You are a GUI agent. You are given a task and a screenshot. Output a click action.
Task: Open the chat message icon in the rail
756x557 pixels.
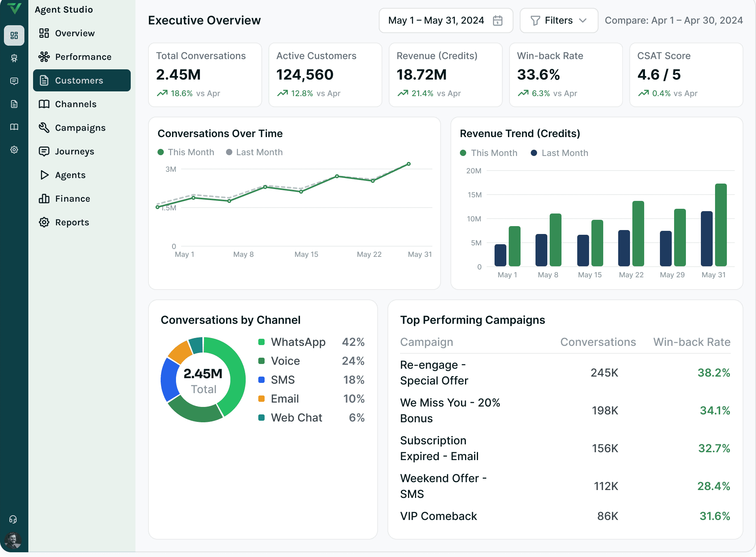click(x=14, y=81)
